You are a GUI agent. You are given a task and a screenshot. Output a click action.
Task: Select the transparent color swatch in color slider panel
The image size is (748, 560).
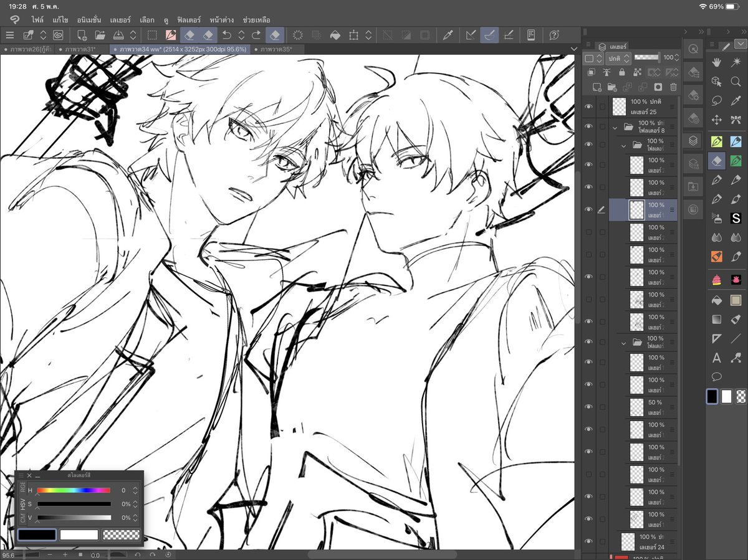tap(121, 534)
